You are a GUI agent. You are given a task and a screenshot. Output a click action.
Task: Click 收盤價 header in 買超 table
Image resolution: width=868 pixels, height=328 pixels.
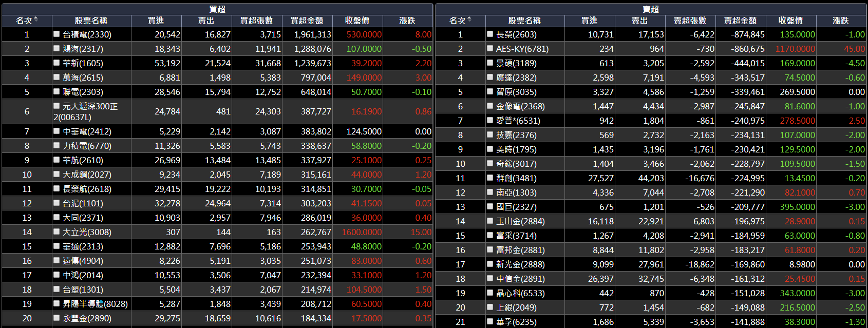pos(357,21)
